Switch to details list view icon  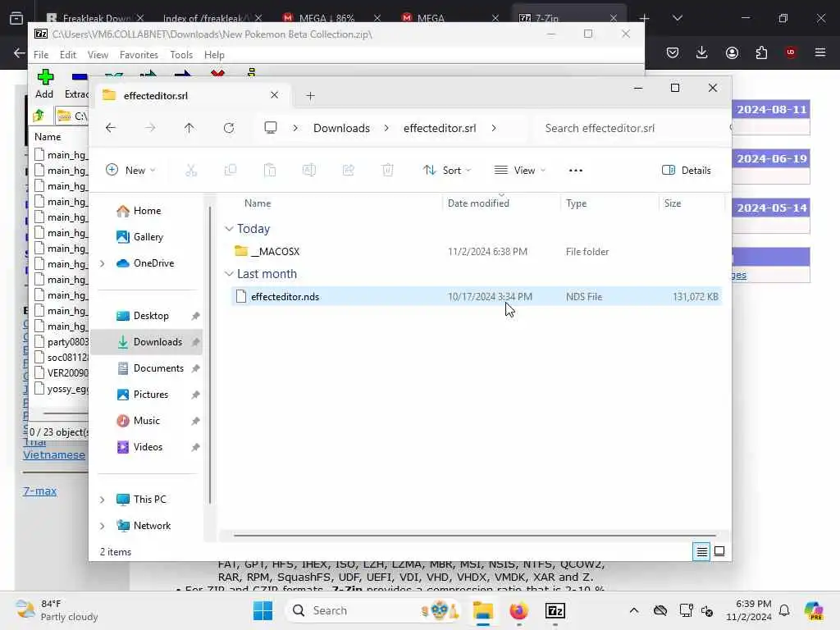pos(701,551)
